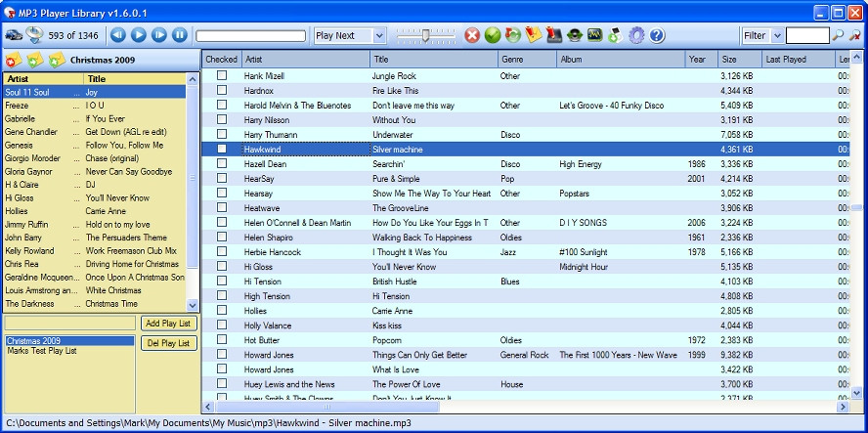The height and width of the screenshot is (433, 868).
Task: Tick the Heatwave row checkbox
Action: pyautogui.click(x=222, y=207)
